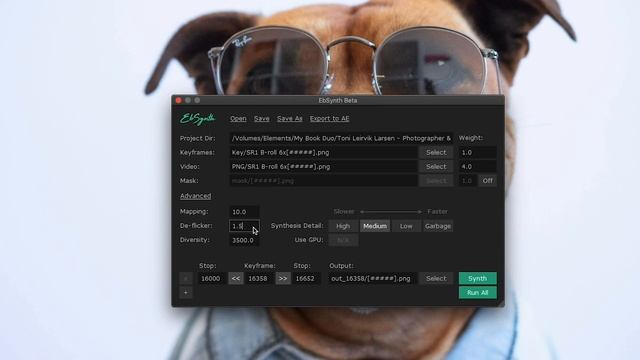
Task: Adjust the Slower to Faster speed slider
Action: [x=391, y=211]
